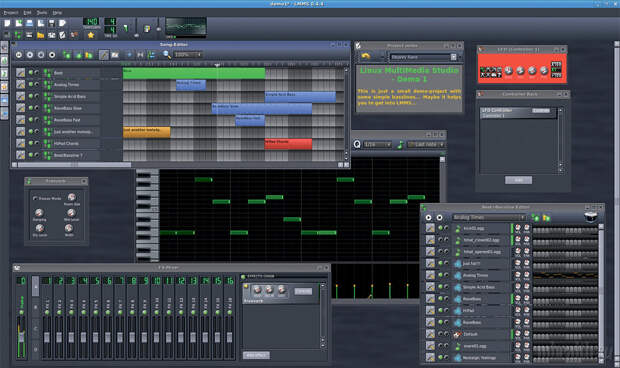Stop playback in the Song Editor
This screenshot has height=368, width=620.
(x=52, y=55)
